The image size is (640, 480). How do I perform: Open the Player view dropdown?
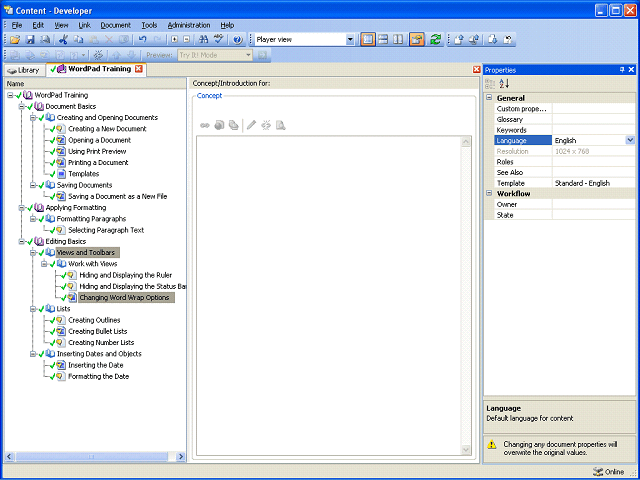point(350,40)
